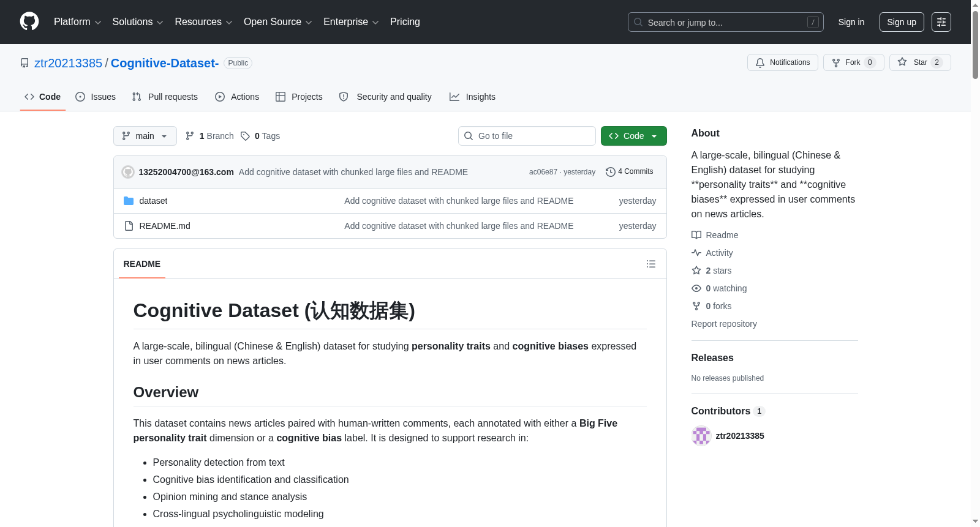Open the latest commit message link
The width and height of the screenshot is (980, 527).
pos(353,172)
